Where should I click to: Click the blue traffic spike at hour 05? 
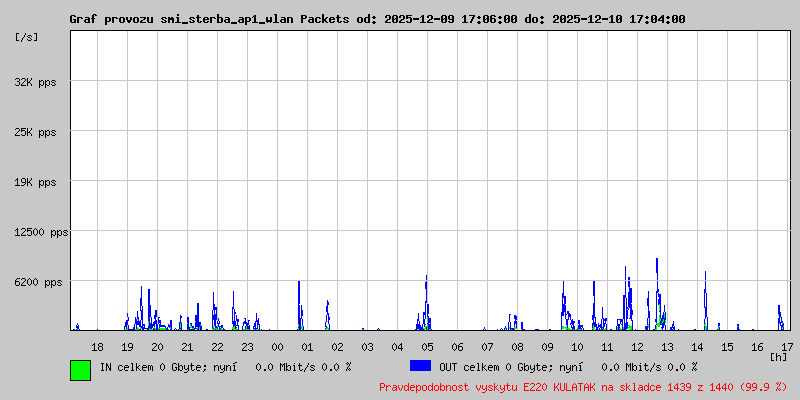[426, 304]
